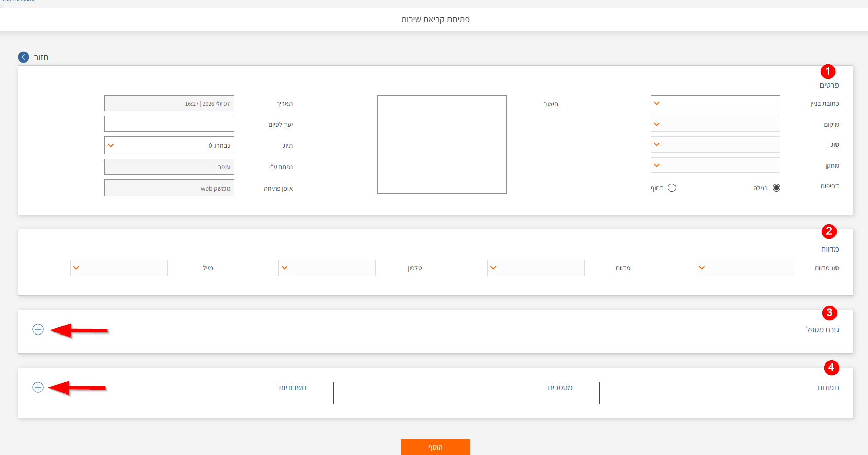Open the תיוג dropdown showing נבחרו: 0
Screen dimensions: 868x455
[169, 145]
